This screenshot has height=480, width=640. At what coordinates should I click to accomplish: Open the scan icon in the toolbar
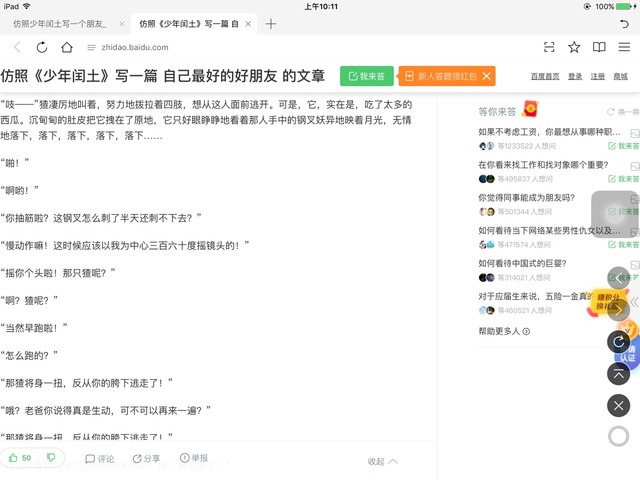549,47
